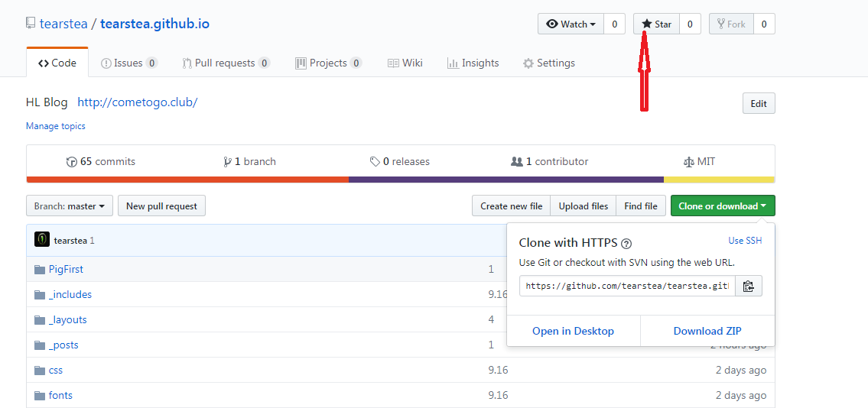Screen dimensions: 868x408
Task: Click the Find file button
Action: pyautogui.click(x=641, y=206)
